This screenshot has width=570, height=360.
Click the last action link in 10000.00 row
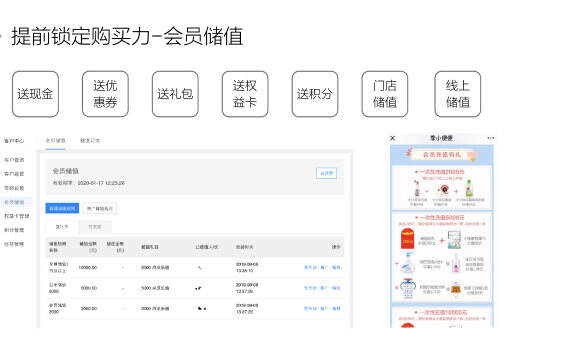point(336,268)
